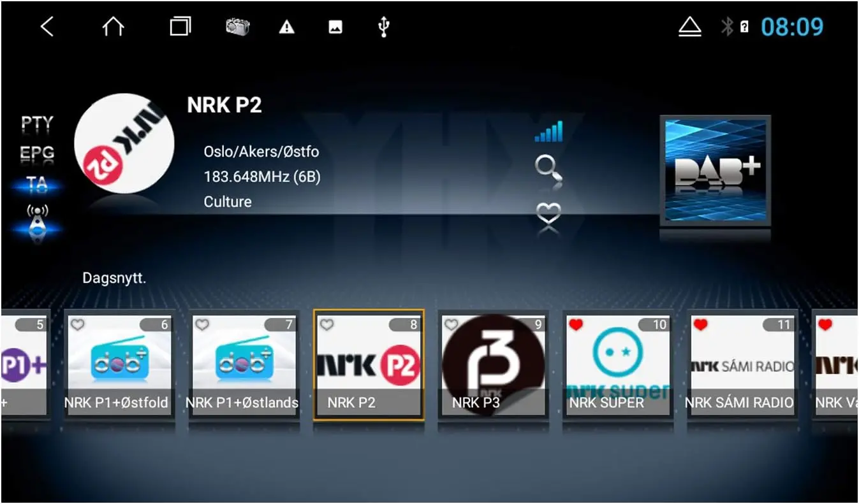Open the PTY program type menu
This screenshot has width=859, height=504.
pyautogui.click(x=37, y=123)
